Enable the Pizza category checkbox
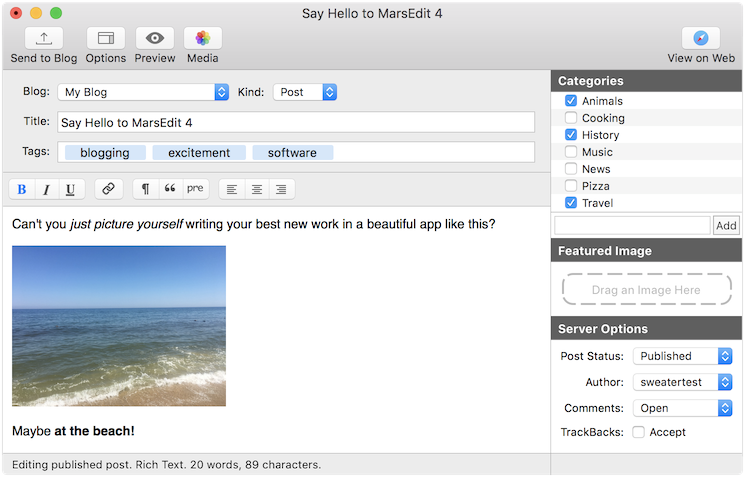The image size is (745, 477). click(x=571, y=186)
